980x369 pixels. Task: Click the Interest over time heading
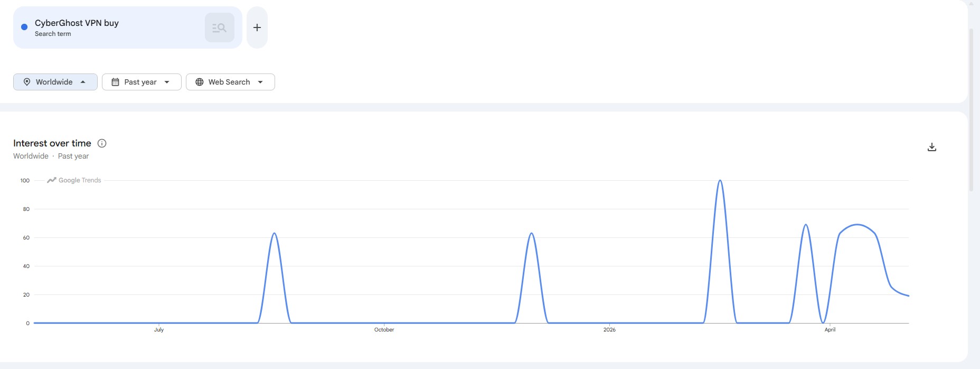point(52,143)
